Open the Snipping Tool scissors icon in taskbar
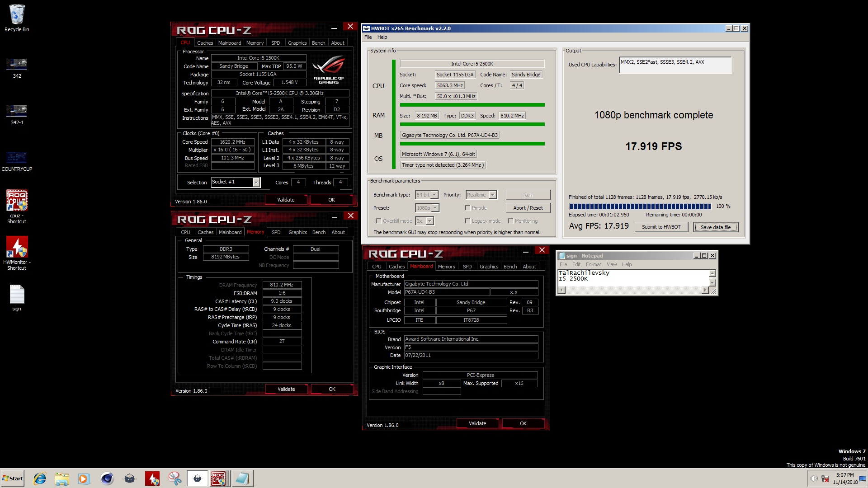This screenshot has width=868, height=488. [x=175, y=479]
